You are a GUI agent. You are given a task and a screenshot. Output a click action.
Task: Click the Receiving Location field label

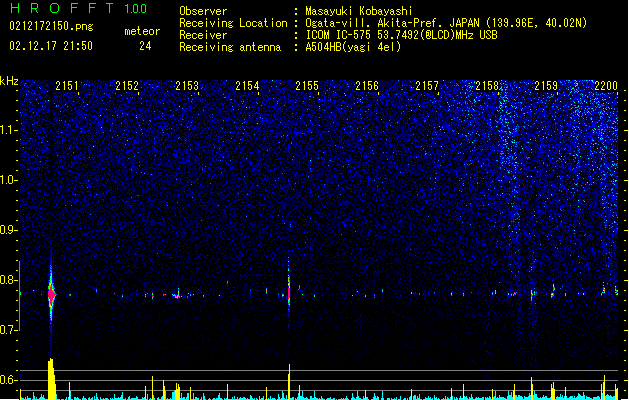pyautogui.click(x=233, y=23)
